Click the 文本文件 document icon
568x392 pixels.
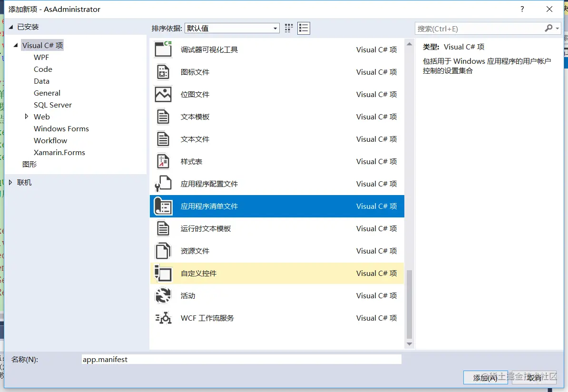163,139
